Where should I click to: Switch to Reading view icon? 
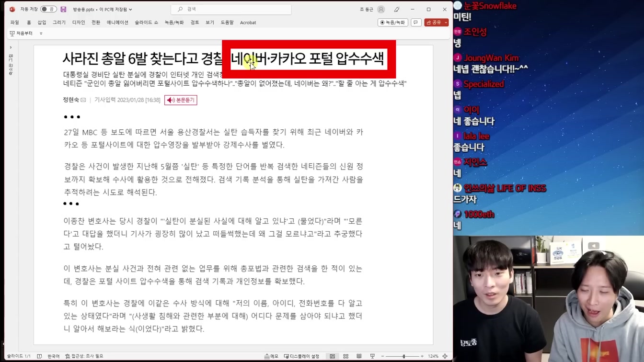click(x=359, y=356)
